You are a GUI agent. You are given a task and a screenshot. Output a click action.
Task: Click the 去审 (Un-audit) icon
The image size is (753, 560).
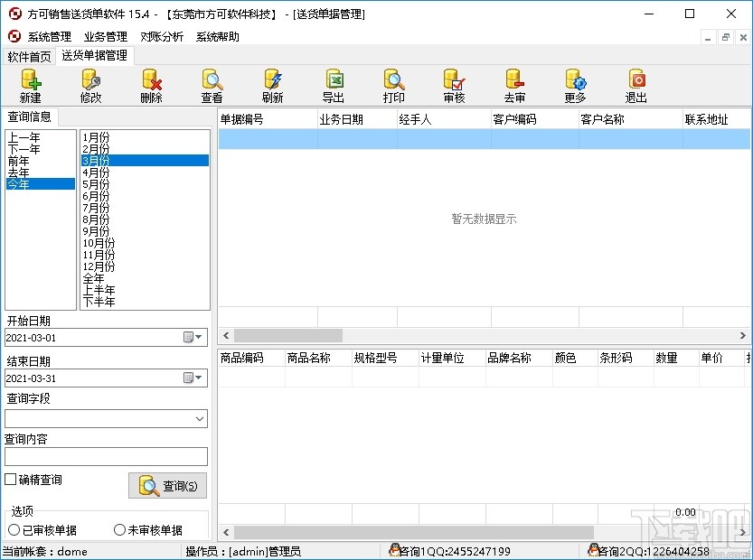point(514,86)
